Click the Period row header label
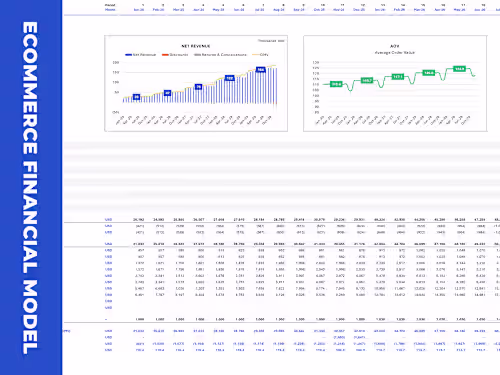 click(x=110, y=5)
